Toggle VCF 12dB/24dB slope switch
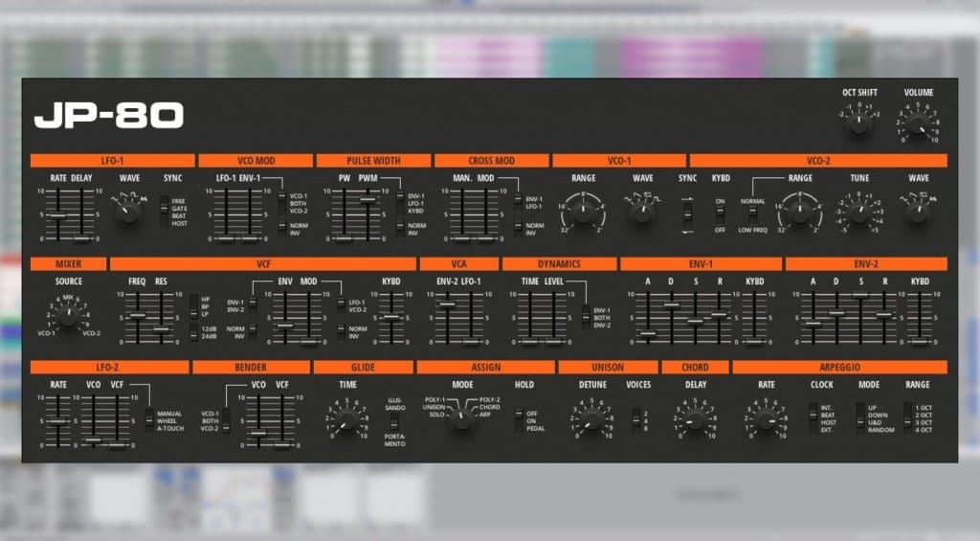980x541 pixels. 193,332
